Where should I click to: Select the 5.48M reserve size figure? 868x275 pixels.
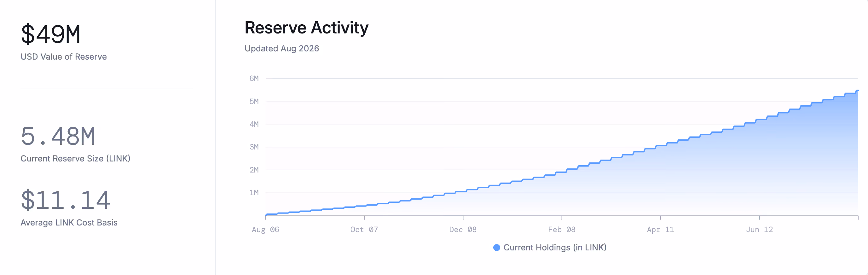tap(58, 136)
